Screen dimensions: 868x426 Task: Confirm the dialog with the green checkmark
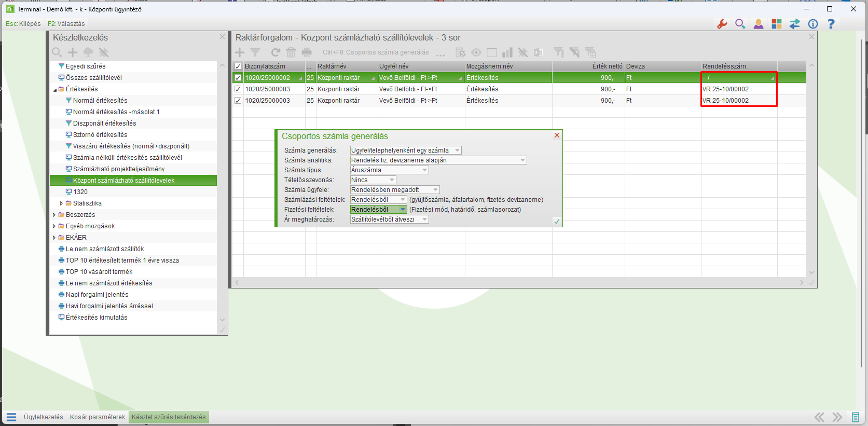point(557,221)
